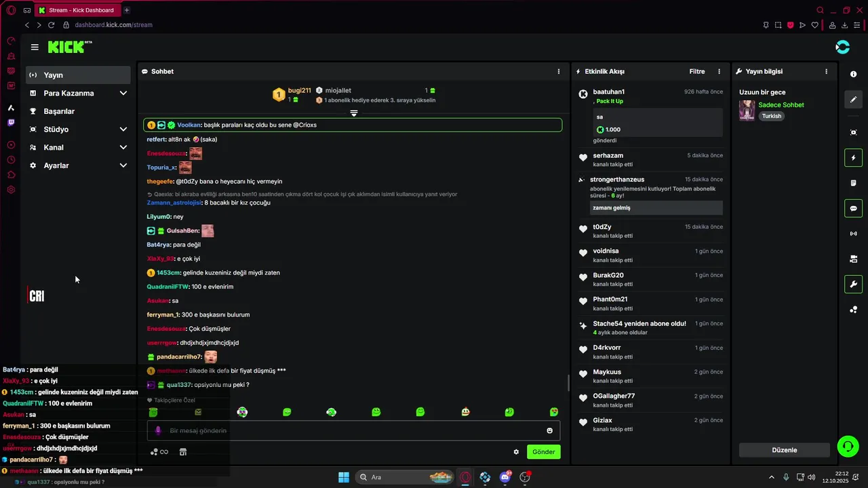The image size is (868, 488).
Task: Click the pencil edit icon in right toolbar
Action: [853, 99]
